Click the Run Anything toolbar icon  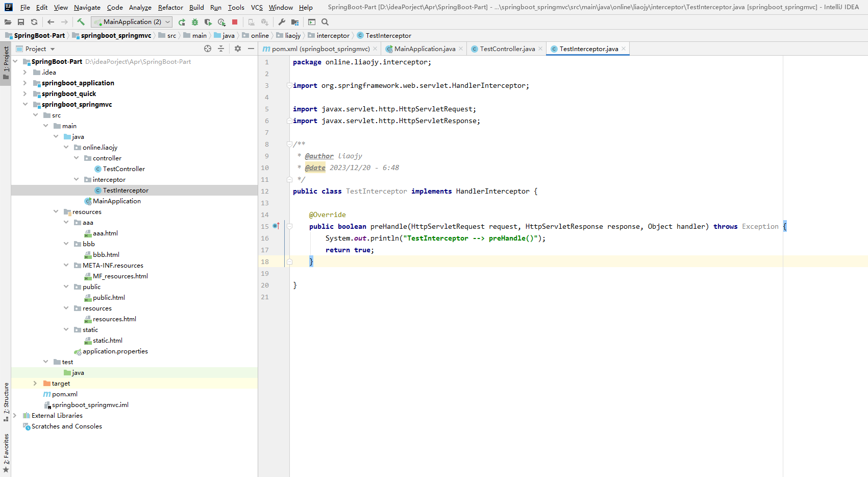coord(312,22)
